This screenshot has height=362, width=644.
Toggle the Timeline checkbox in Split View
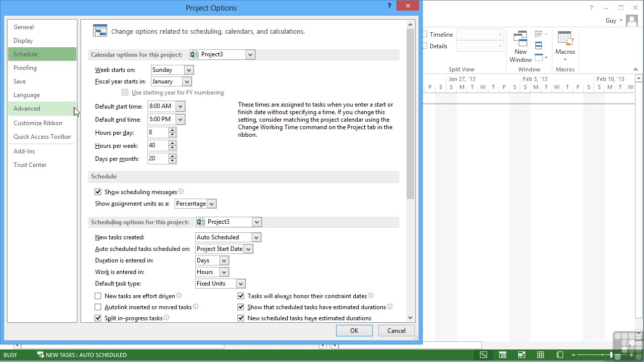coord(425,34)
